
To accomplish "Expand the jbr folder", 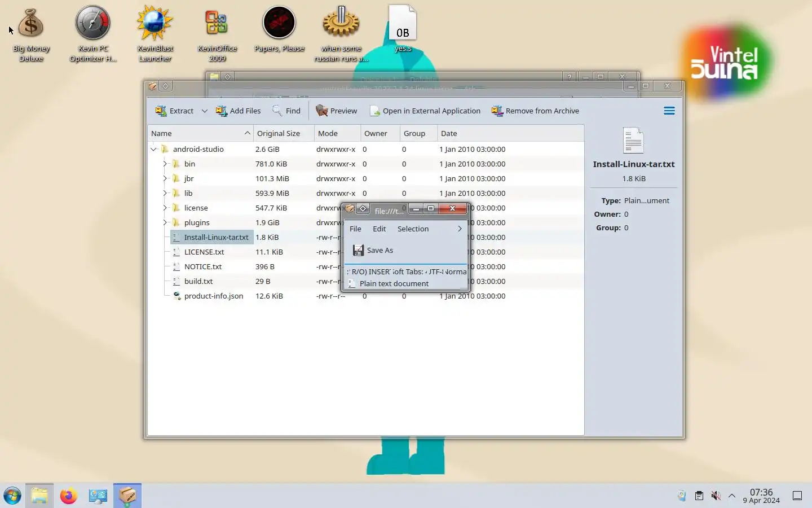I will 165,178.
